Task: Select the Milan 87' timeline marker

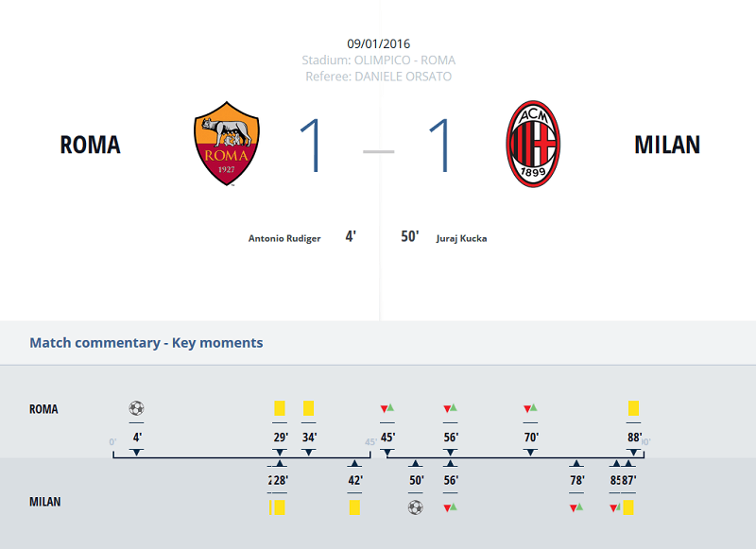Action: click(628, 480)
